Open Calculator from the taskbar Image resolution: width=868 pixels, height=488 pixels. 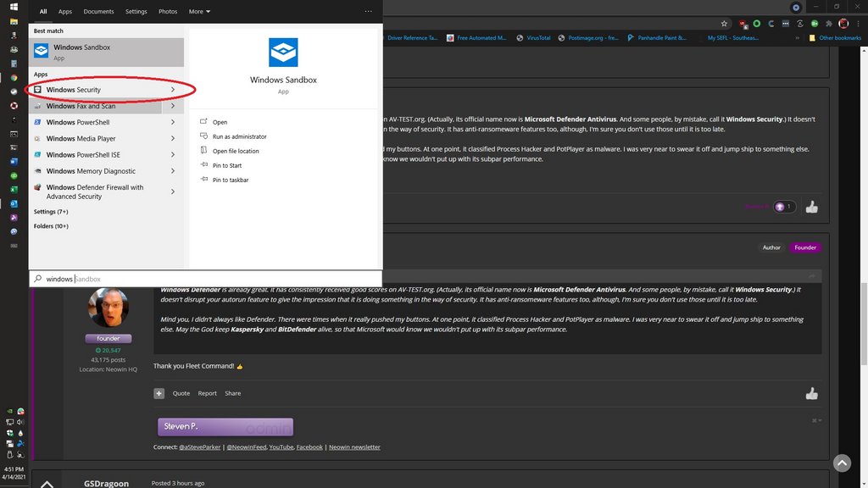(14, 64)
